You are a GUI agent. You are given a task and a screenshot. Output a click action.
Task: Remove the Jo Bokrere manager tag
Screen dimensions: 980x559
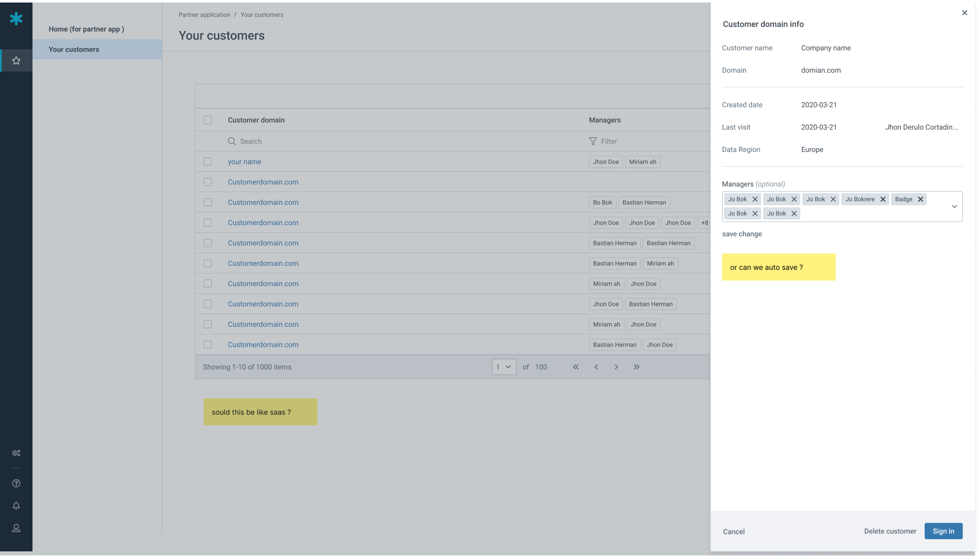[x=883, y=199]
